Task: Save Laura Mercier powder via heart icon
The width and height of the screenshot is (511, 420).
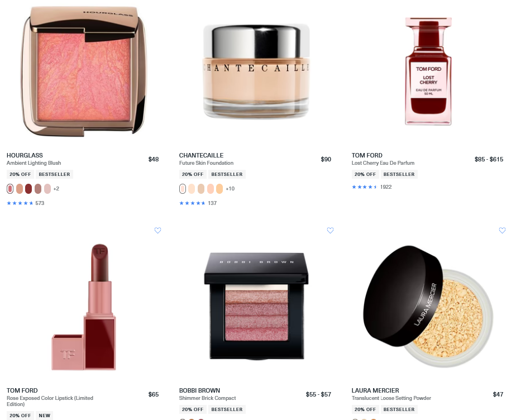Action: point(502,230)
